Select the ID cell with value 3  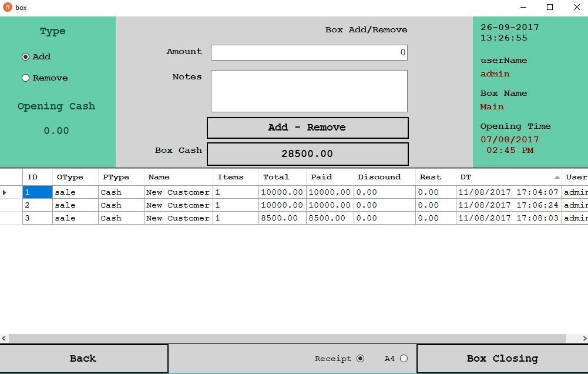pos(38,218)
